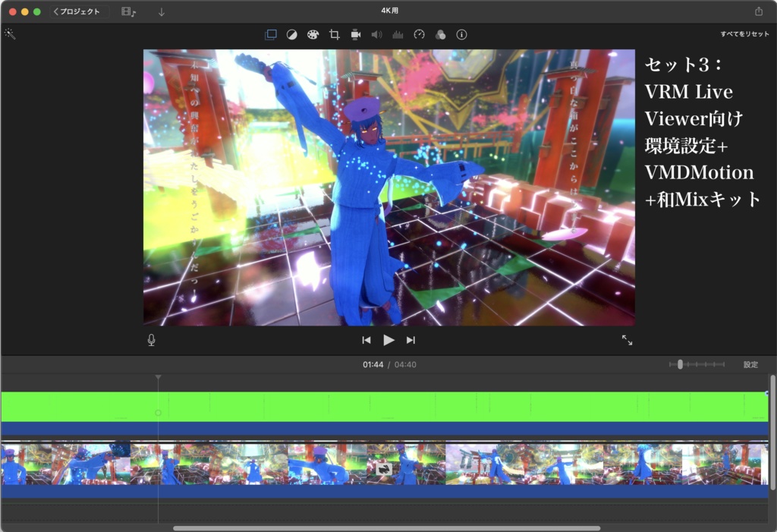Open timeline settings (設定)
This screenshot has height=532, width=777.
click(x=750, y=364)
